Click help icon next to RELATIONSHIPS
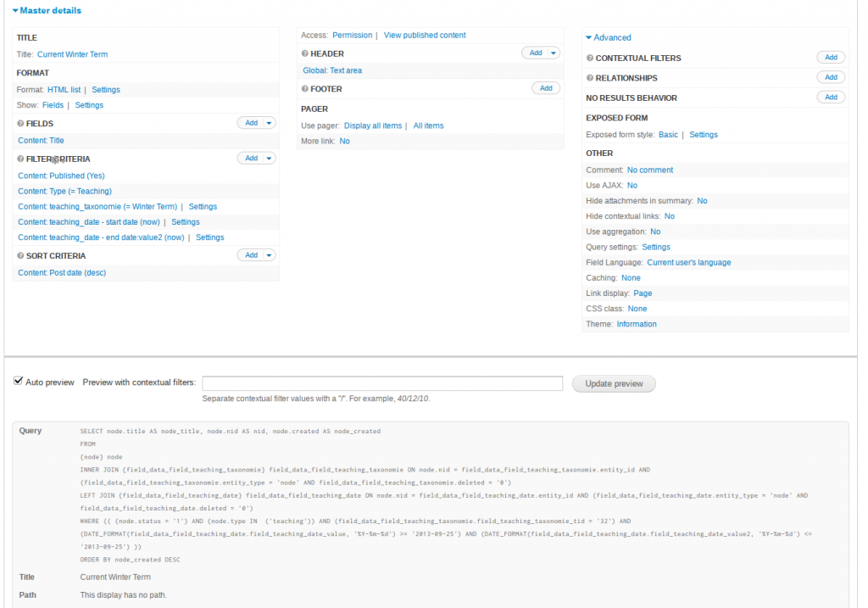Image resolution: width=868 pixels, height=608 pixels. point(590,78)
